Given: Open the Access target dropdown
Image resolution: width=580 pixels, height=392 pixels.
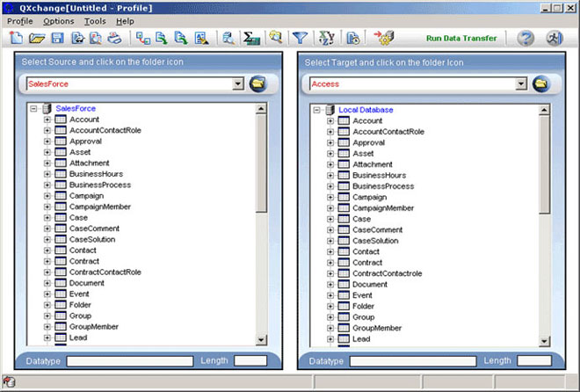Looking at the screenshot, I should point(521,84).
